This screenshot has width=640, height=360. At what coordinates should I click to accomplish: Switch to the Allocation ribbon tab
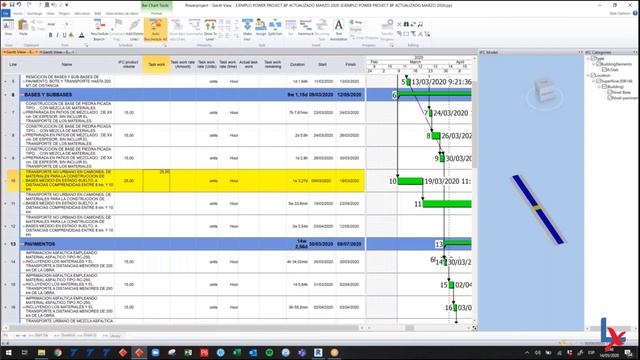tap(82, 13)
